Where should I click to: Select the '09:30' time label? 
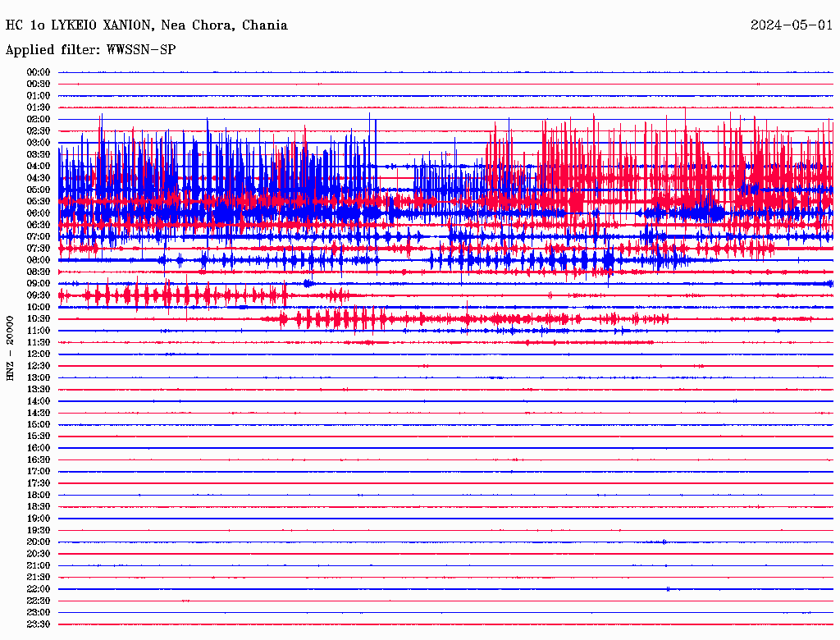39,295
